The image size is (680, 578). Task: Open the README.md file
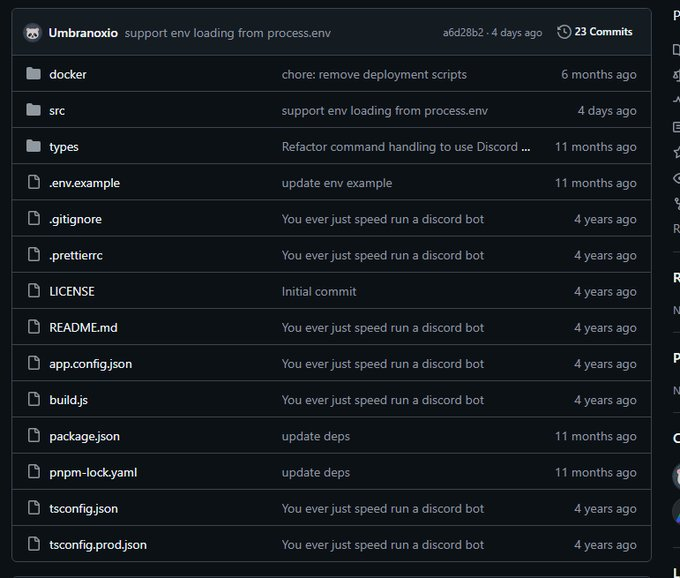[83, 327]
